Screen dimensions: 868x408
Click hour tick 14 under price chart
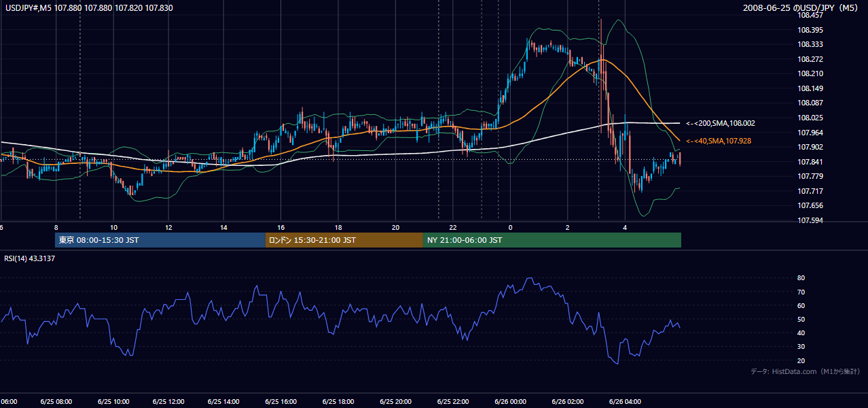coord(223,228)
